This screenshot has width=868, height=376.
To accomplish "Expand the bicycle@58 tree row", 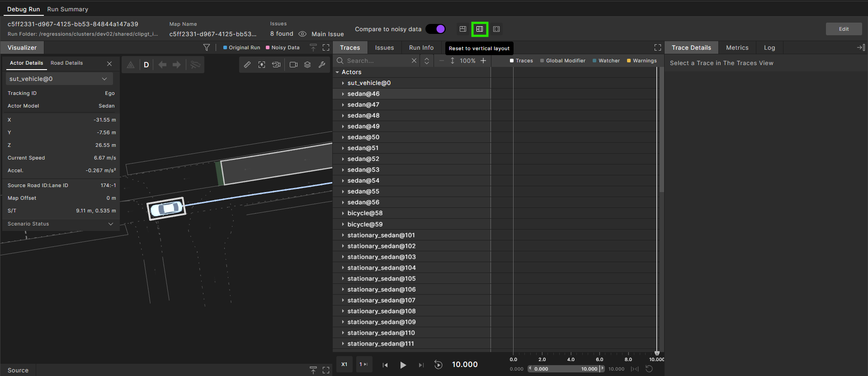I will click(x=343, y=213).
